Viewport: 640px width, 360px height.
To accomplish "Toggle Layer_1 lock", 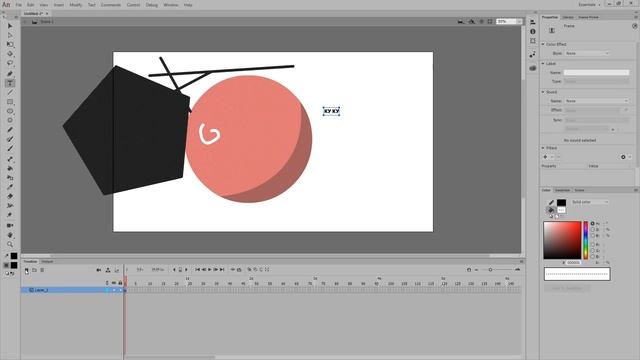I will coord(120,290).
